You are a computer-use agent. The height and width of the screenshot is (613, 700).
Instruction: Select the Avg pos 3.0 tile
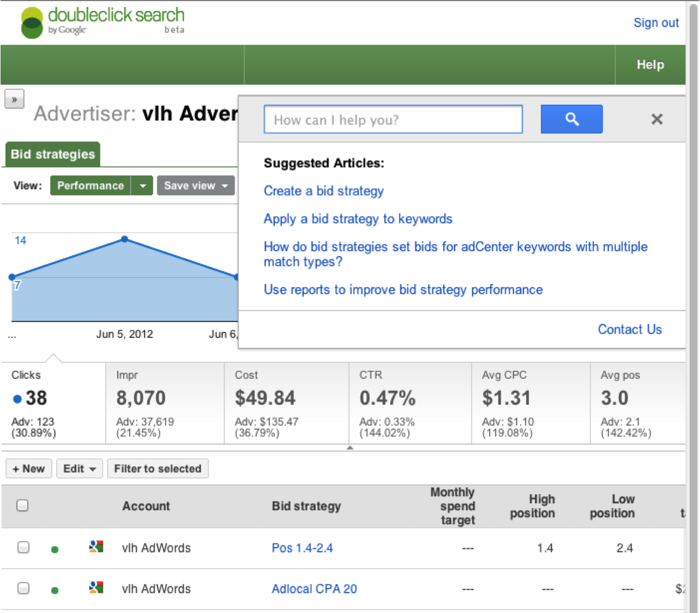pos(638,403)
